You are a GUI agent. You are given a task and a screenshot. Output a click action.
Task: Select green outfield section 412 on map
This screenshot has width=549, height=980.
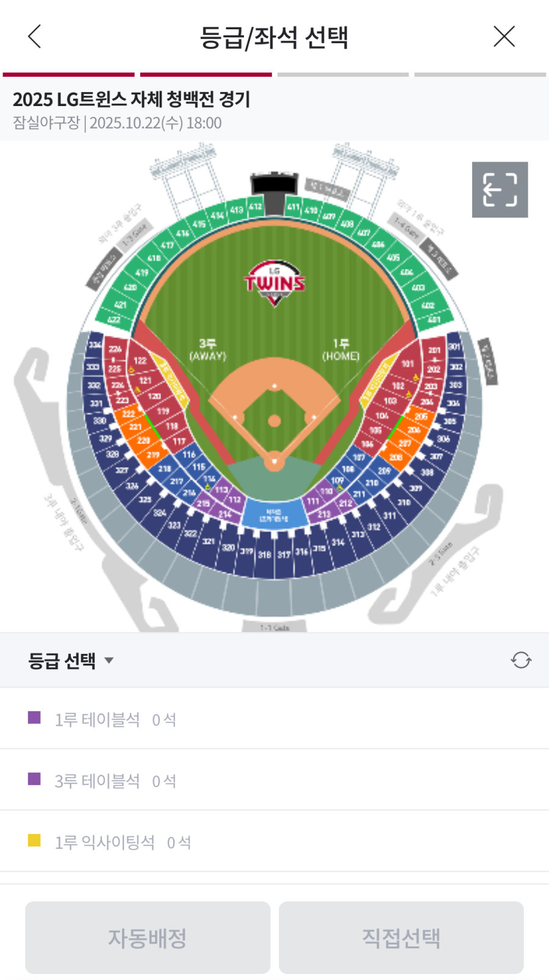(x=255, y=207)
